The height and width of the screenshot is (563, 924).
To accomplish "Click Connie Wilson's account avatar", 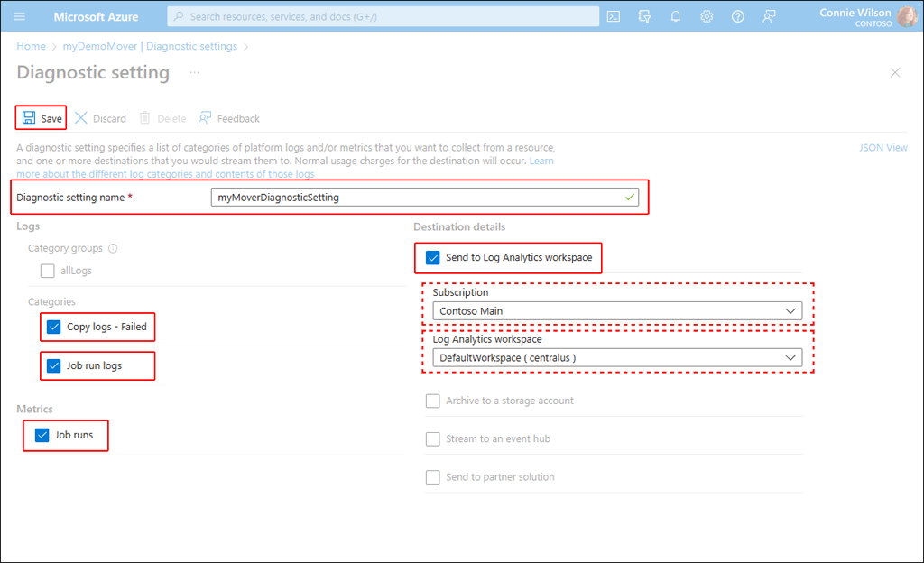I will click(906, 16).
